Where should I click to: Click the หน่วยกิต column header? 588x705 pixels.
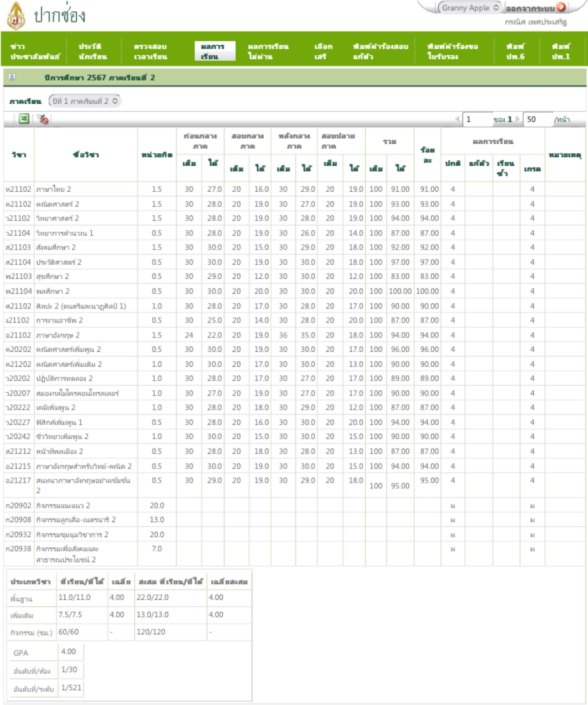point(157,154)
